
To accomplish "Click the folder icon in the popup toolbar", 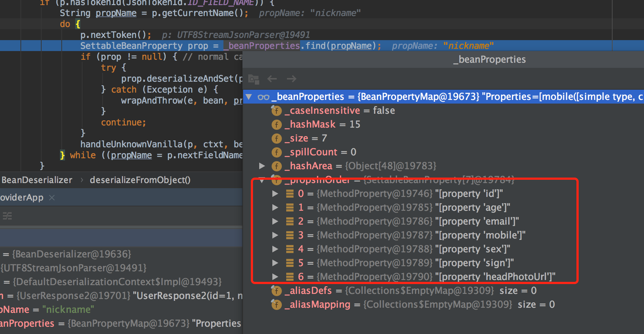I will [253, 79].
